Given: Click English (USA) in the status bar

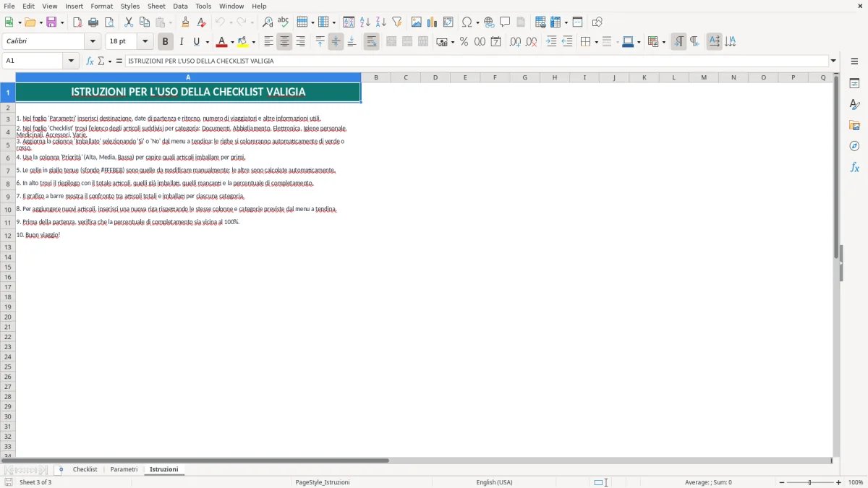Looking at the screenshot, I should 494,482.
